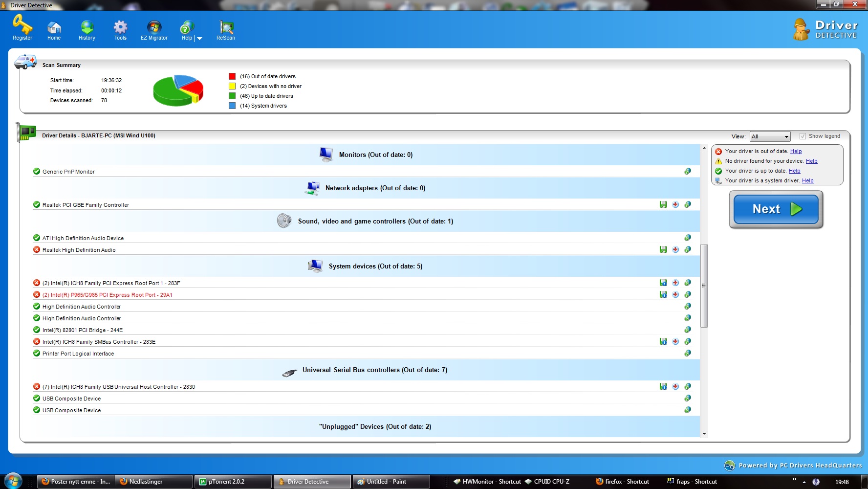Open Help link for up to date driver
868x489 pixels.
(794, 171)
